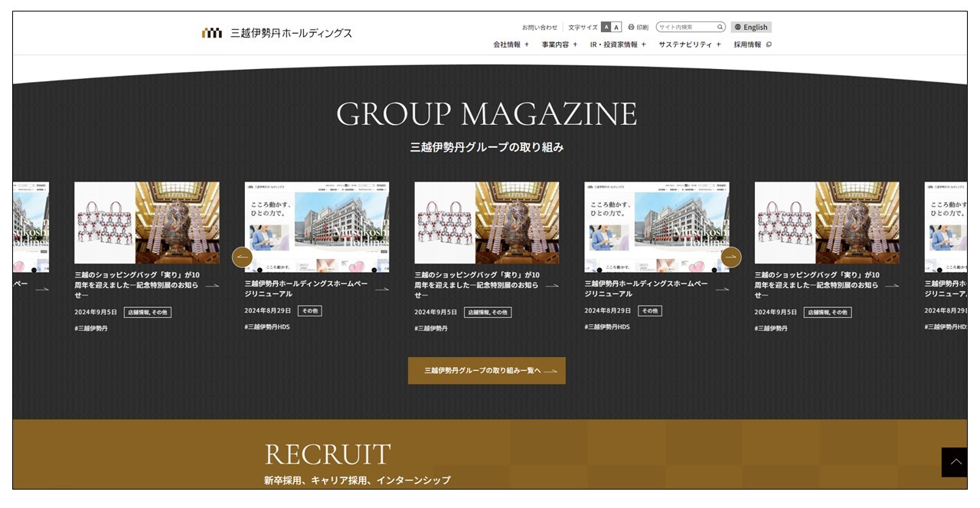This screenshot has height=508, width=980.
Task: Switch the site language to English
Action: (x=751, y=27)
